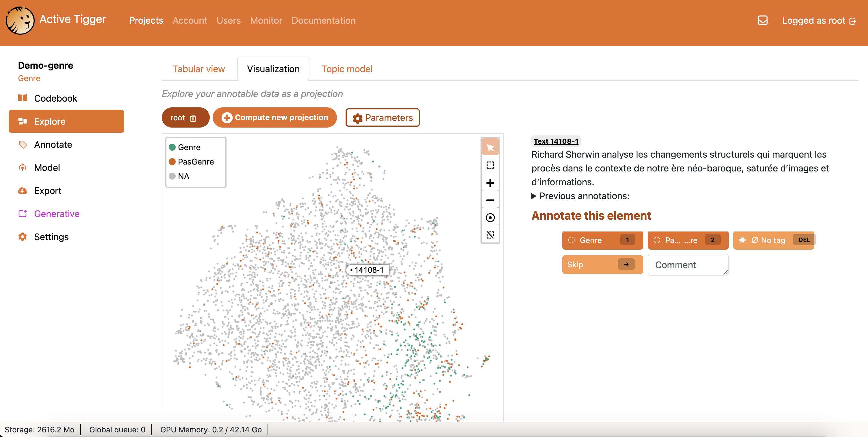Image resolution: width=868 pixels, height=437 pixels.
Task: Select the Pa... ...re label radio button
Action: click(x=657, y=240)
